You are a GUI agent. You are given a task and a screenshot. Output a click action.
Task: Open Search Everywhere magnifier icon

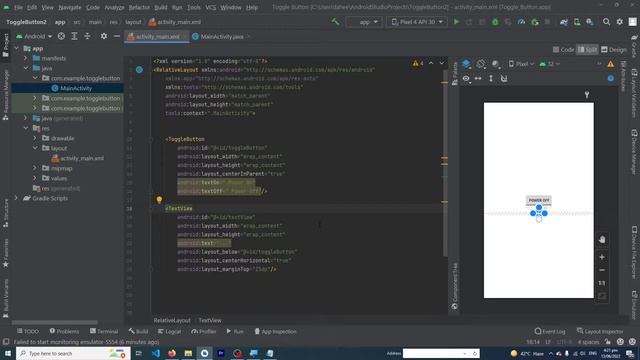607,22
